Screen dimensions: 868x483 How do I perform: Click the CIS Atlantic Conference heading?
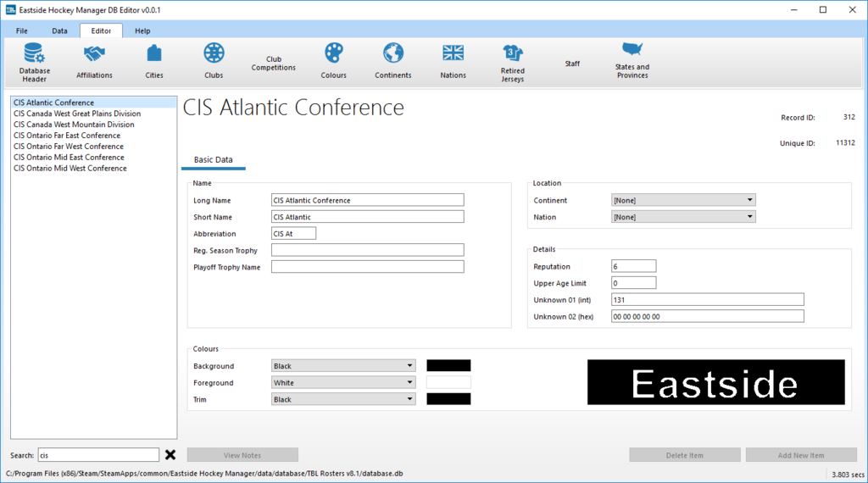[x=293, y=108]
